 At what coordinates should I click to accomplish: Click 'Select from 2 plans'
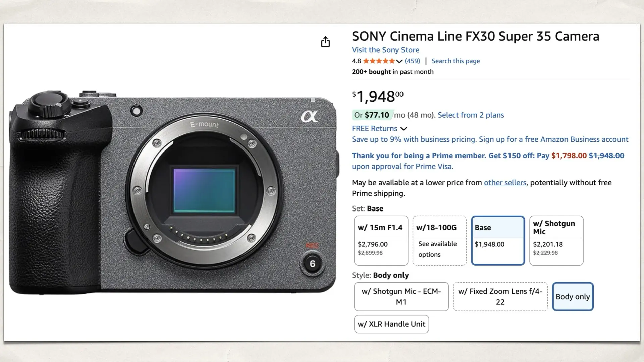[x=470, y=115]
